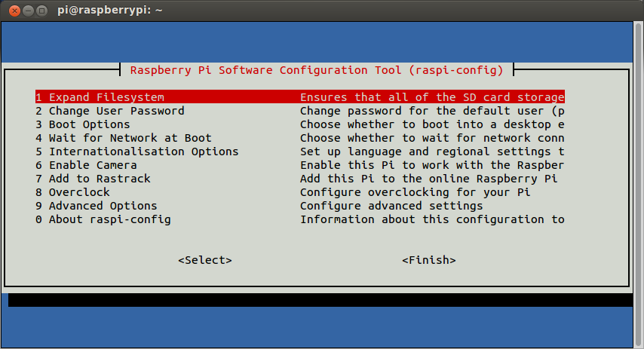The height and width of the screenshot is (349, 644).
Task: Click the 'Choose whether to wait for network' description
Action: tap(432, 138)
